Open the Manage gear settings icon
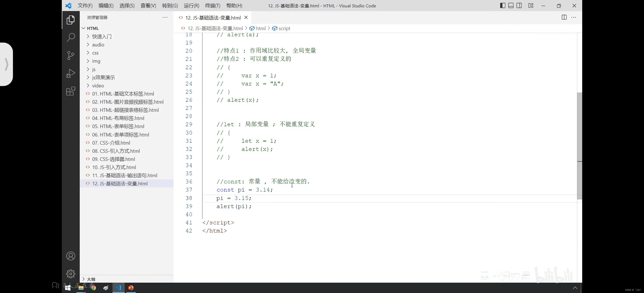Viewport: 644px width, 293px height. [x=71, y=274]
